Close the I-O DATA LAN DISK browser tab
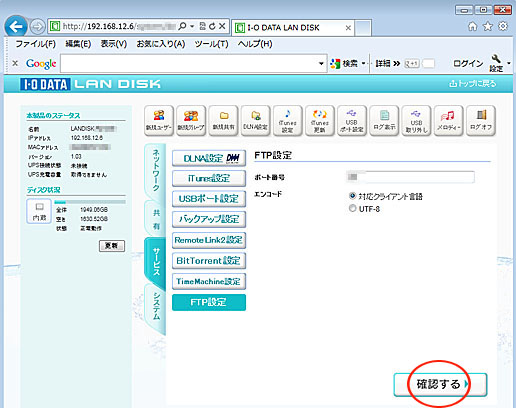This screenshot has width=516, height=408. point(348,28)
